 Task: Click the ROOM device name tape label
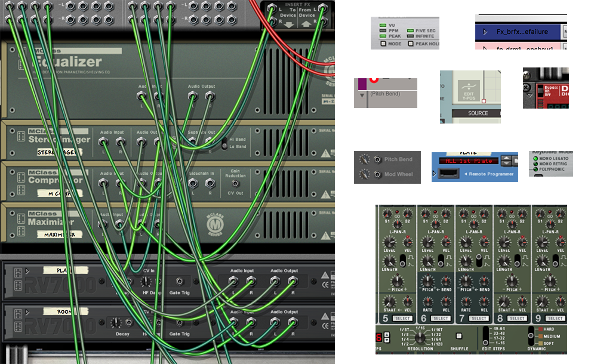point(66,311)
